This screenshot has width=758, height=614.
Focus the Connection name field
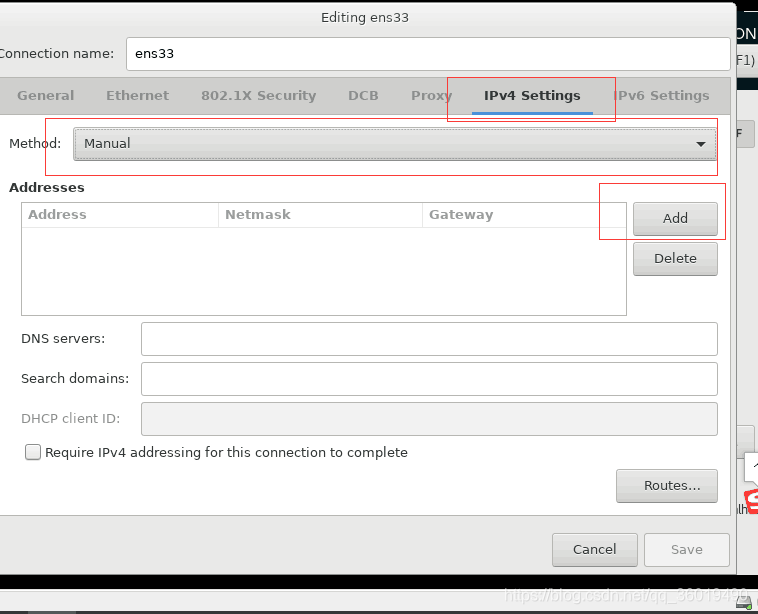pos(428,54)
